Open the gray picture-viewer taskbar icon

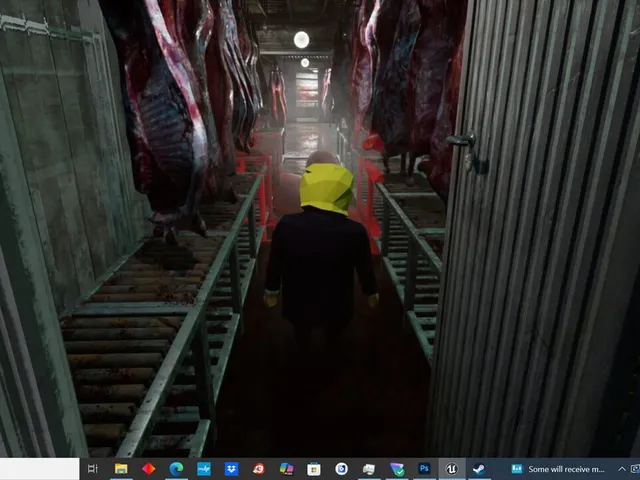369,469
